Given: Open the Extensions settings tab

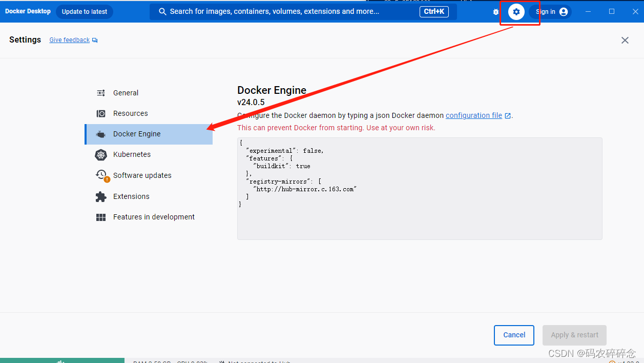Looking at the screenshot, I should click(x=149, y=196).
